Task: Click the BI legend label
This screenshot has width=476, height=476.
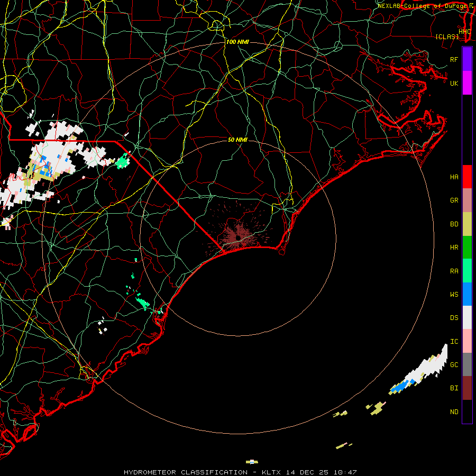Action: (454, 388)
